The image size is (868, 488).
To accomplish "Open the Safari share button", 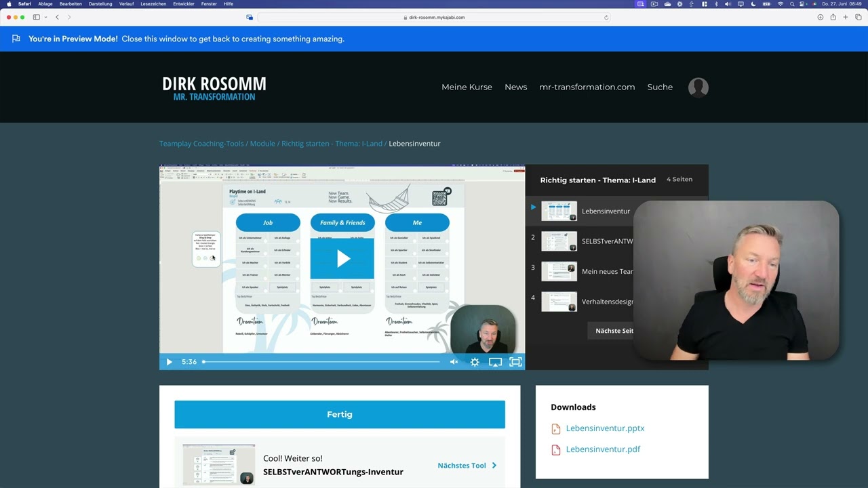I will (x=833, y=17).
